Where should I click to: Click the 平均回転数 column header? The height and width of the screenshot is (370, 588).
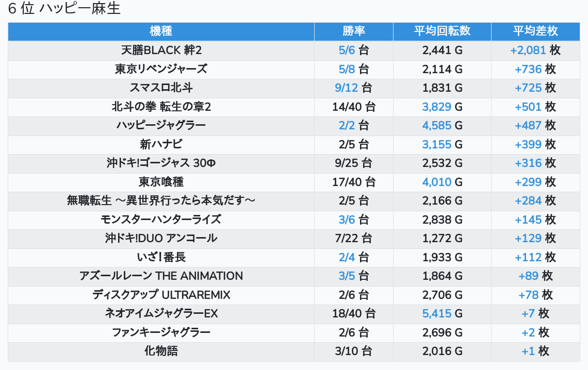click(442, 31)
